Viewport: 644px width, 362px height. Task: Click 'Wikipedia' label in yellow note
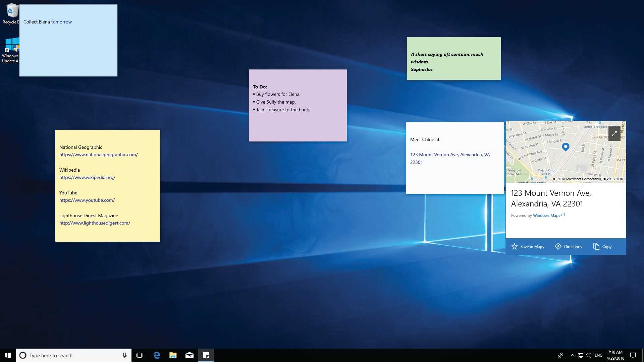tap(69, 170)
